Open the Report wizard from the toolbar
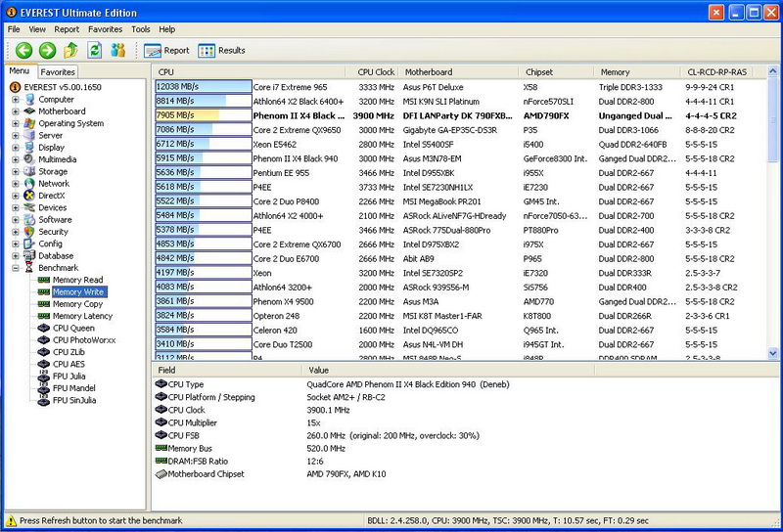The width and height of the screenshot is (783, 532). (166, 51)
